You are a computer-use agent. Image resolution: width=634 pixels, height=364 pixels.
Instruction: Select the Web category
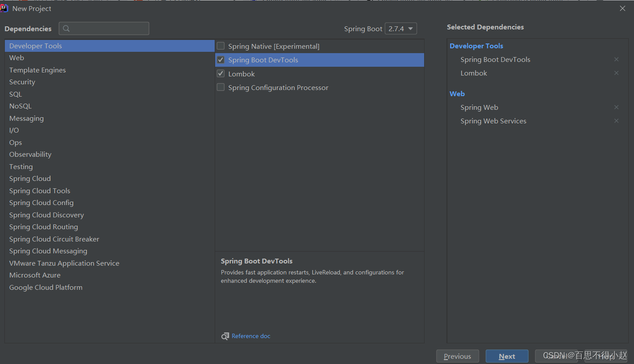tap(109, 58)
